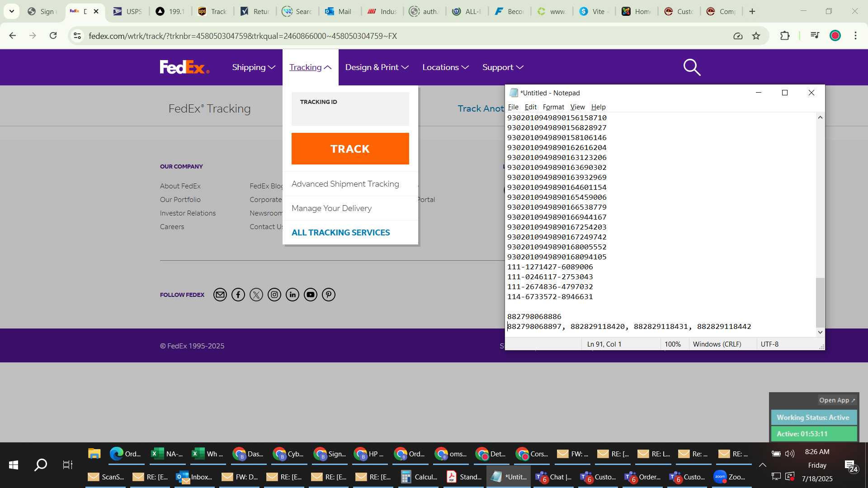Image resolution: width=868 pixels, height=488 pixels.
Task: Open the clock showing 8:26 AM
Action: tap(817, 452)
